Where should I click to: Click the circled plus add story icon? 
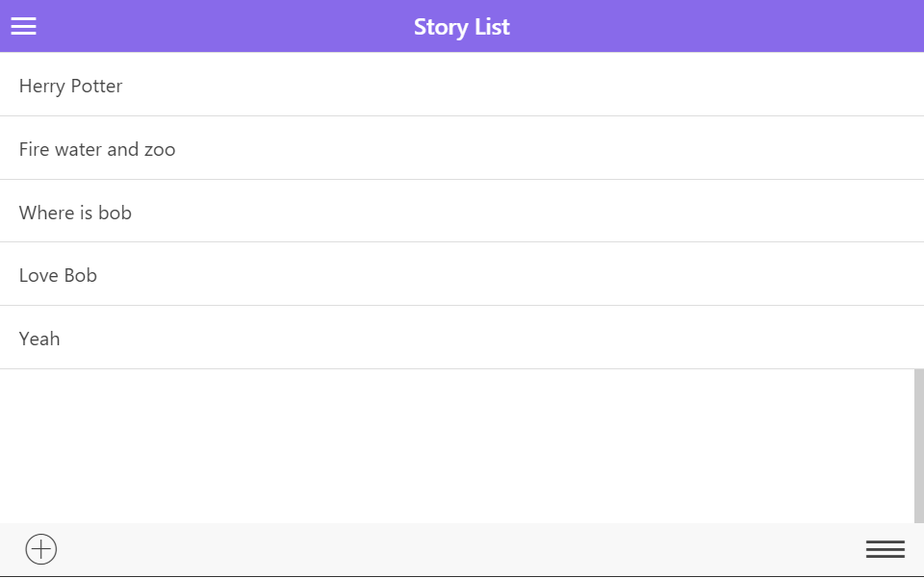click(41, 549)
